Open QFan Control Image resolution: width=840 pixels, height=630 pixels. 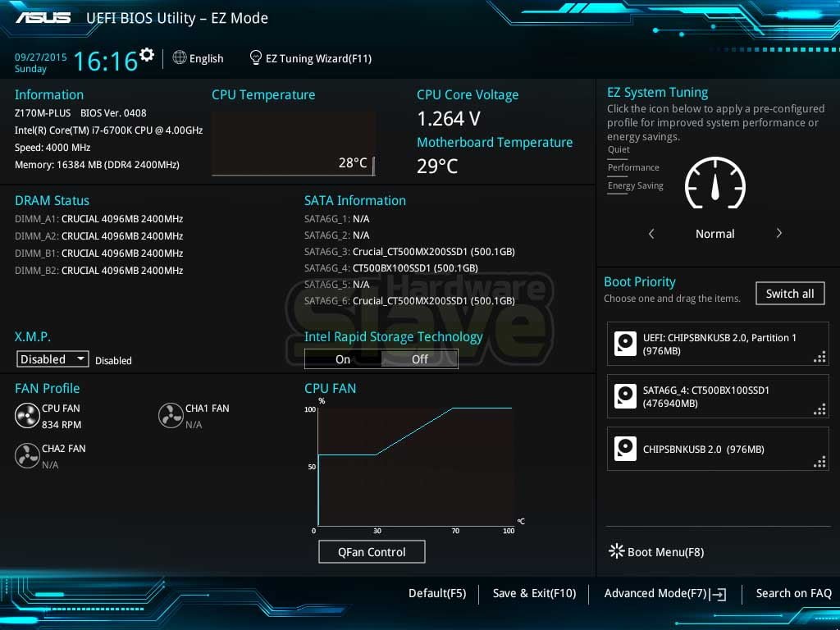tap(372, 552)
